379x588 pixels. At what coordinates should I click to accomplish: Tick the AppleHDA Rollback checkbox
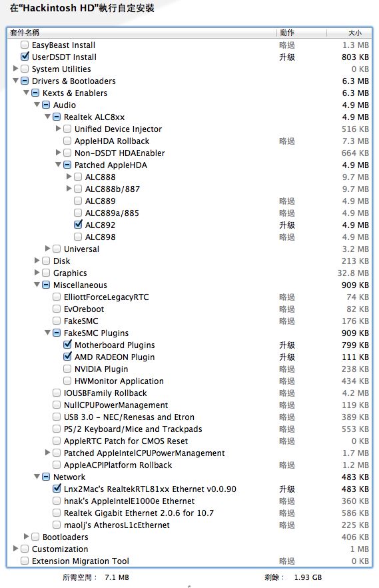[x=67, y=141]
